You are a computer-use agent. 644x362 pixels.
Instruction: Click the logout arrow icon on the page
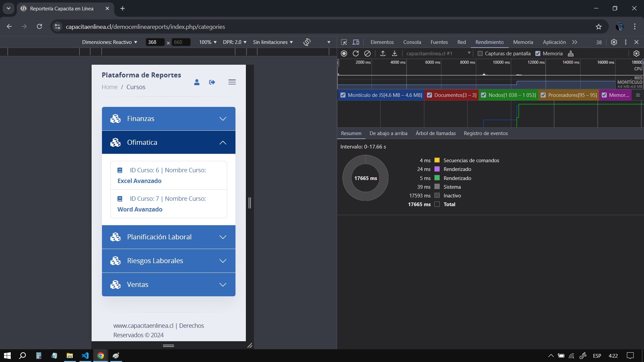click(x=212, y=82)
